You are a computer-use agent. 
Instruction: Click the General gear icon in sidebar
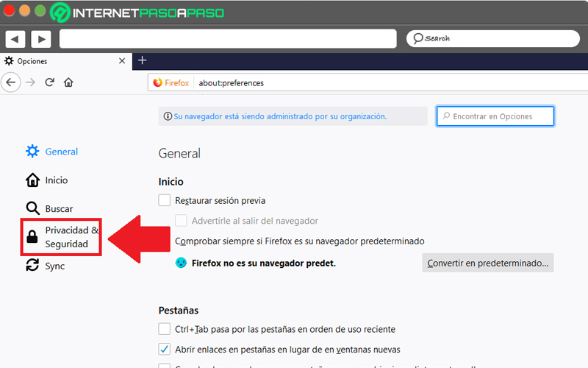pyautogui.click(x=32, y=152)
